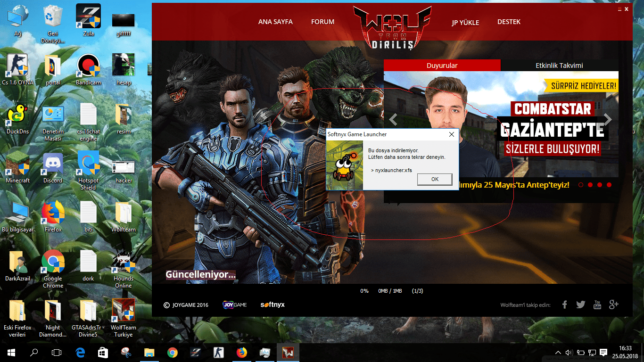
Task: Close the Softnyx Game Launcher dialog
Action: pyautogui.click(x=451, y=134)
